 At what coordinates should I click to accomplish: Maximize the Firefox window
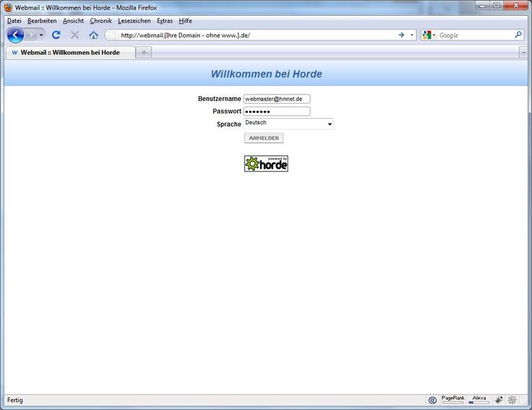(496, 5)
